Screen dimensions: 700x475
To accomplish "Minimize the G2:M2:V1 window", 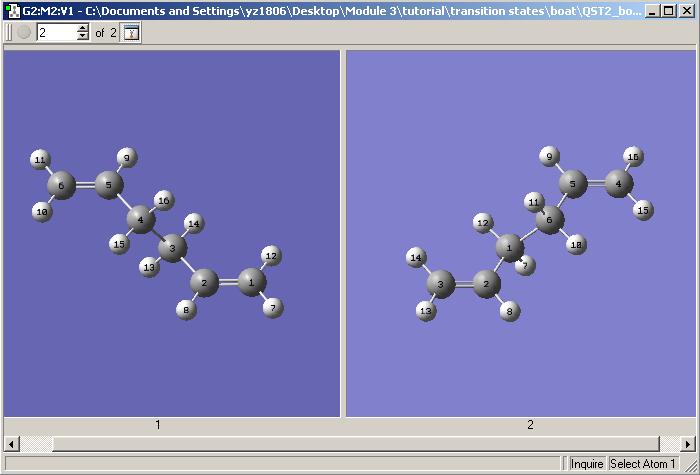I will (x=652, y=11).
